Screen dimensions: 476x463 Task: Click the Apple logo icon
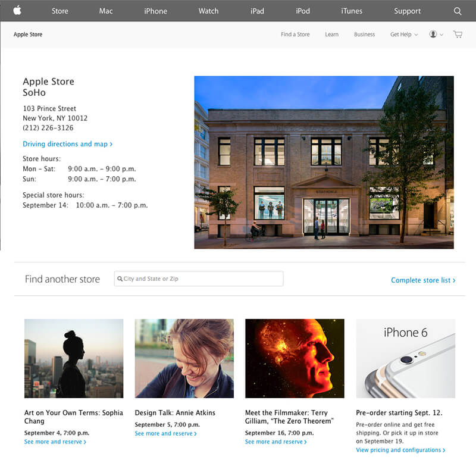[17, 11]
